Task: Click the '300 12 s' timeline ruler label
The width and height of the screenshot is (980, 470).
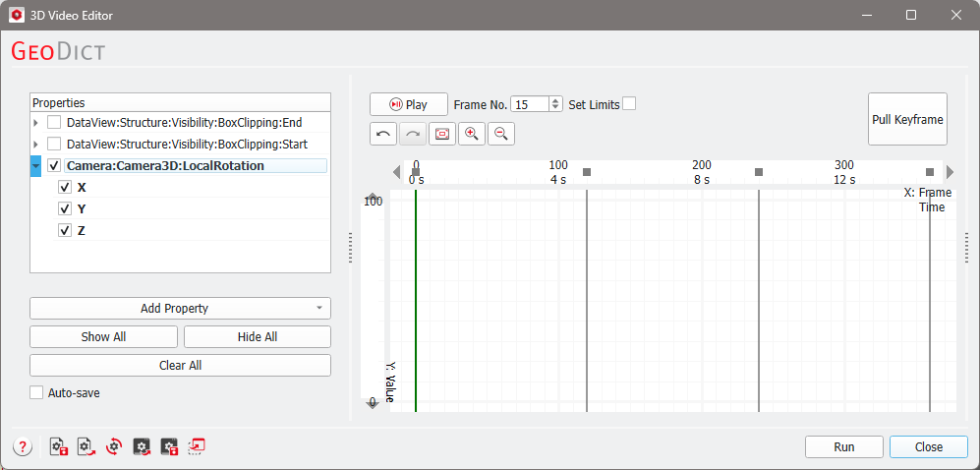Action: [844, 172]
